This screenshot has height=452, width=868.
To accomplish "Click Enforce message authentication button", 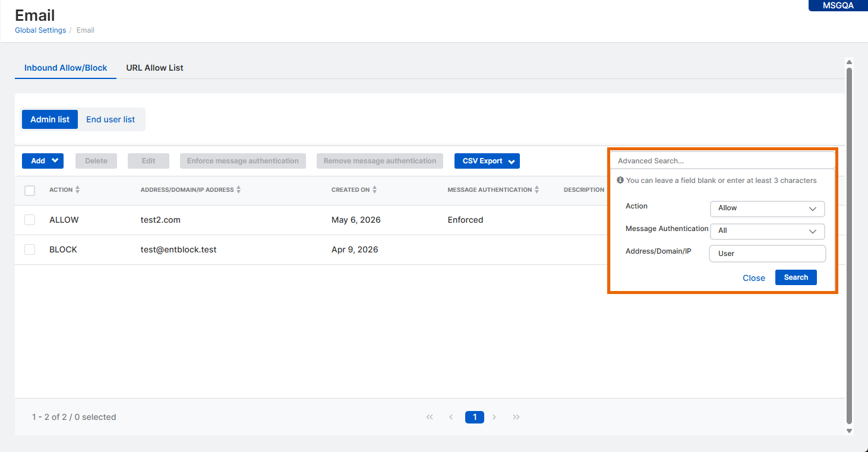I will (243, 161).
